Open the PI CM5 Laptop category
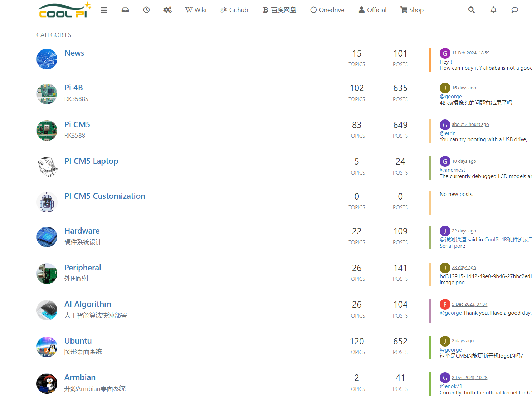The height and width of the screenshot is (402, 532). (91, 161)
